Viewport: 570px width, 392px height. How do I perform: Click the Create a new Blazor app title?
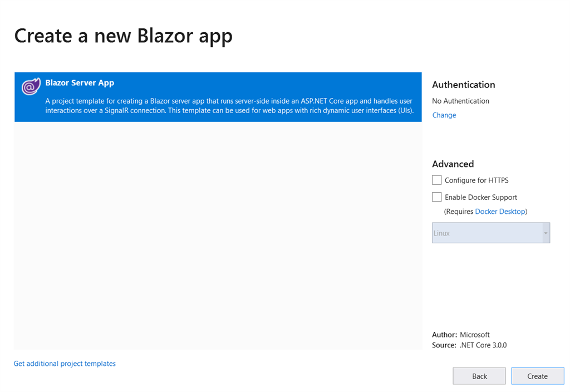[123, 36]
